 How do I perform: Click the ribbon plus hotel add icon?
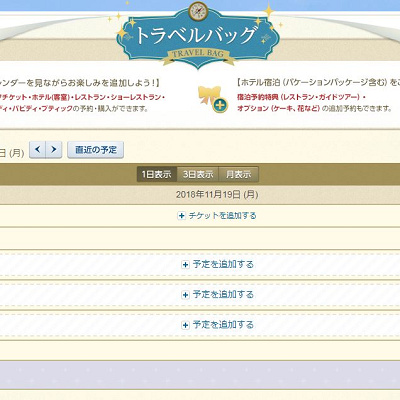(x=213, y=99)
